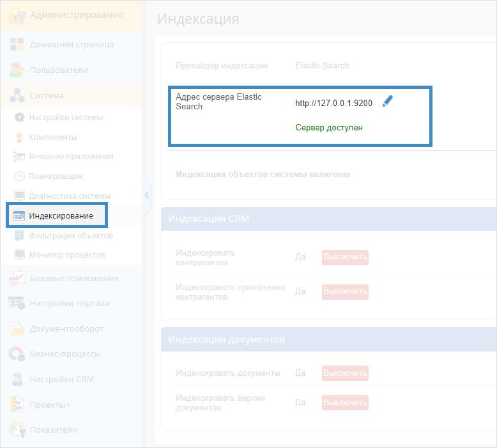The image size is (497, 448).
Task: Expand the Базовые приложения section
Action: 73,278
